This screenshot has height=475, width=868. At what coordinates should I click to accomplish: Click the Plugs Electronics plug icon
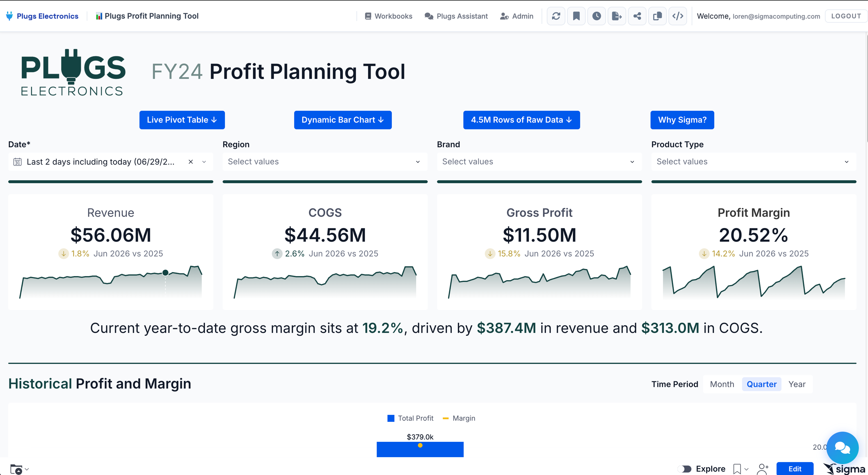[x=9, y=16]
